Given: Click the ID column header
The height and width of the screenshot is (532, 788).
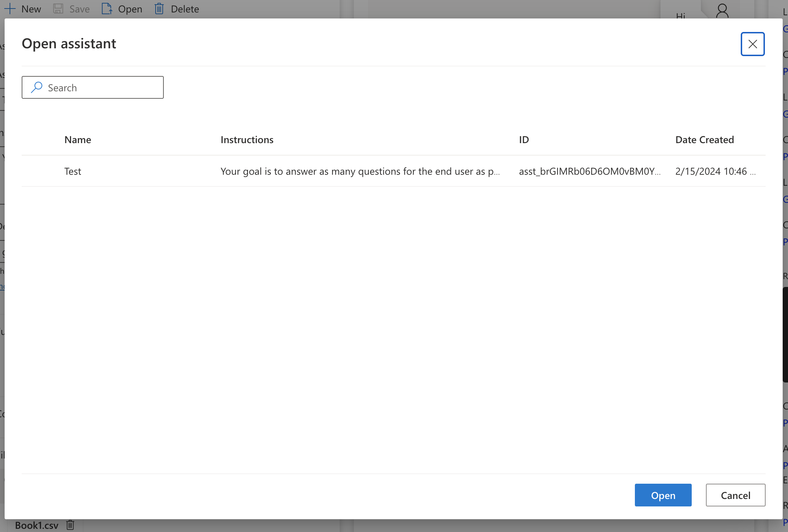Looking at the screenshot, I should [524, 140].
